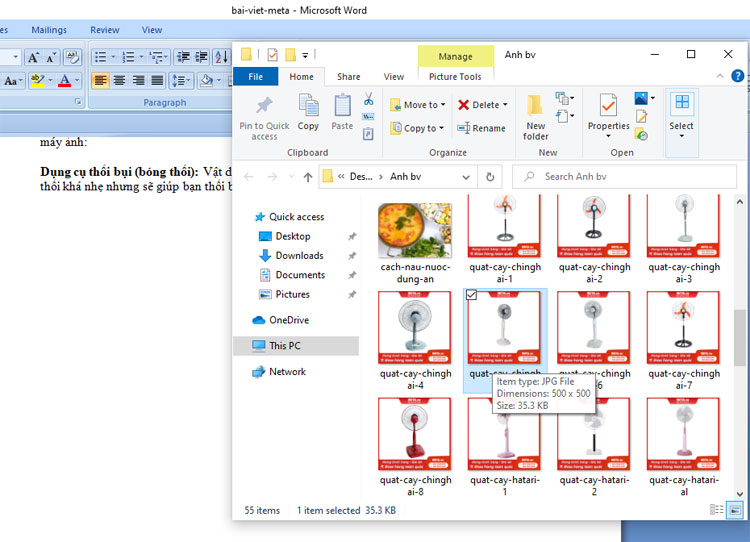Toggle left alignment in Word's ribbon
This screenshot has width=750, height=542.
coord(101,80)
